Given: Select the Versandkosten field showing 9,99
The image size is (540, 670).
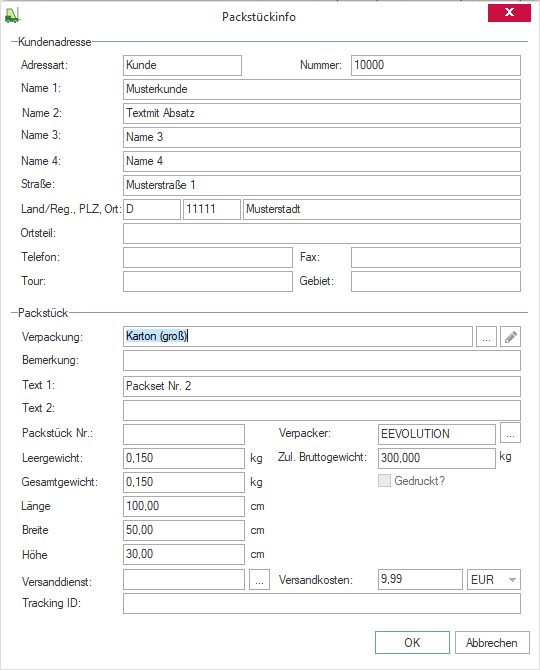Looking at the screenshot, I should 420,580.
